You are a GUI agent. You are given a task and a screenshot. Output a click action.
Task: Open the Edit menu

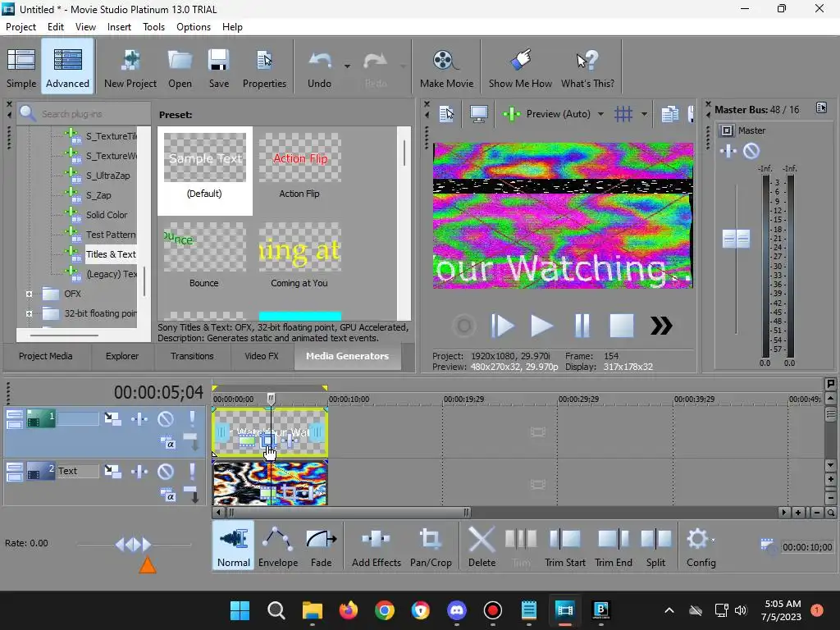pyautogui.click(x=56, y=27)
